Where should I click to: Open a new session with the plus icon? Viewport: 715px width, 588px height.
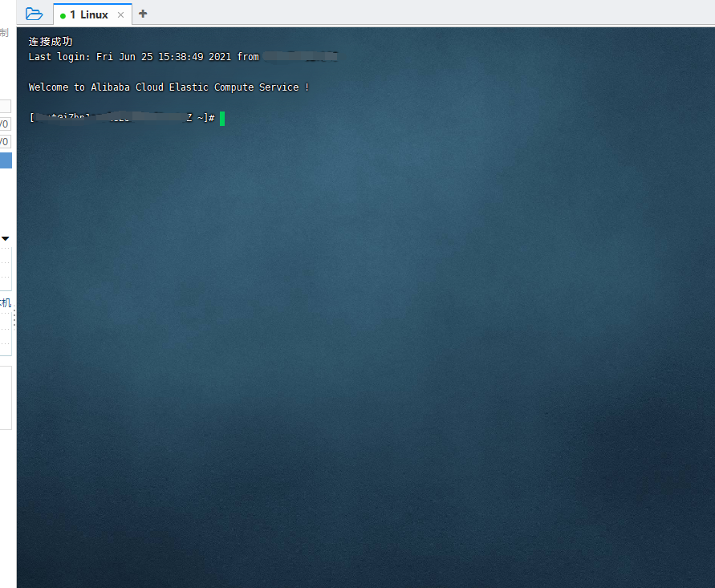pos(142,14)
